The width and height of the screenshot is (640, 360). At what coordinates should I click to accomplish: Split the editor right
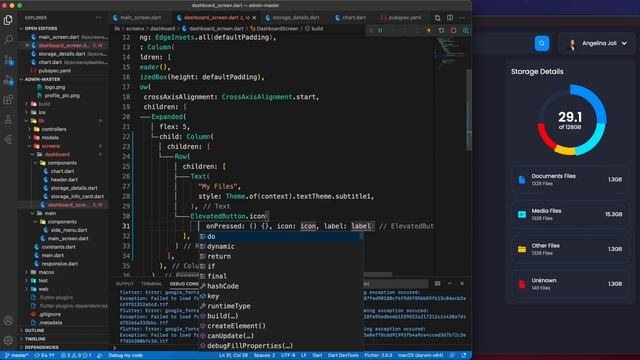(450, 18)
